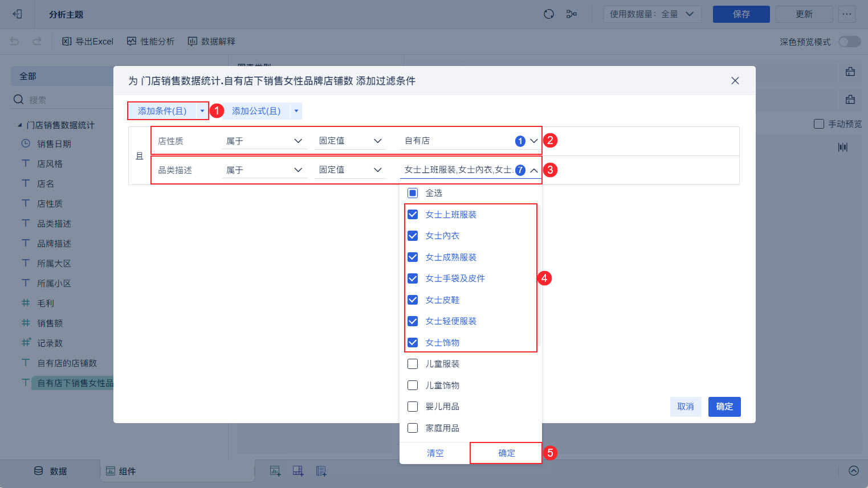The image size is (868, 488).
Task: Click the undo arrow in the toolbar
Action: click(15, 41)
